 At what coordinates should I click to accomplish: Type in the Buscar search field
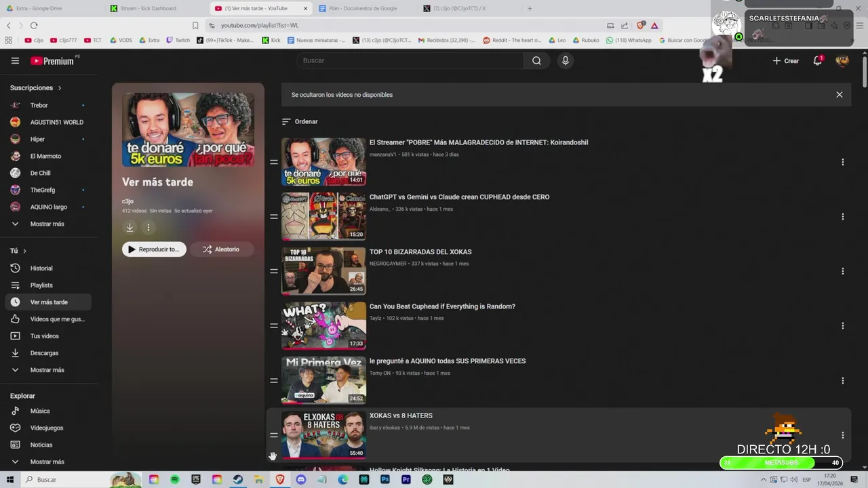409,60
